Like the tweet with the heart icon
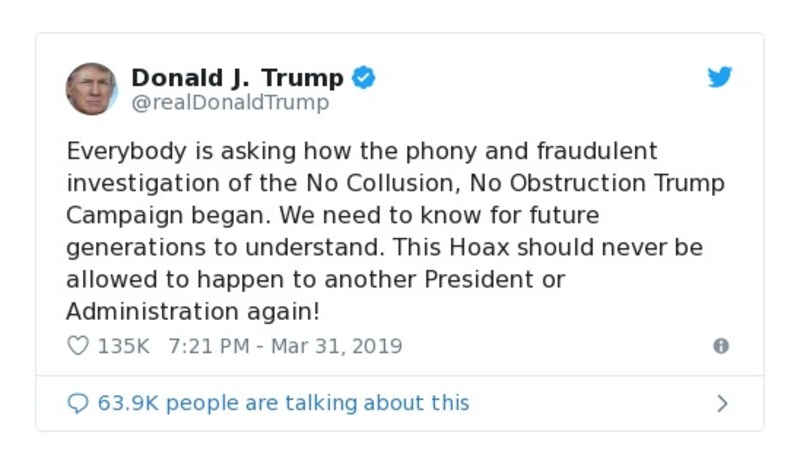The image size is (800, 467). point(78,346)
